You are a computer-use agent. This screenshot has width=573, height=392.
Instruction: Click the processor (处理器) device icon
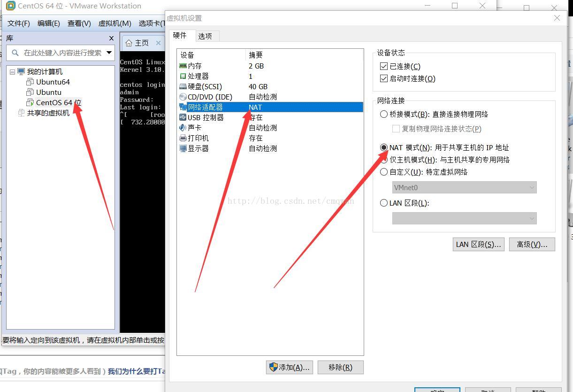[x=183, y=77]
